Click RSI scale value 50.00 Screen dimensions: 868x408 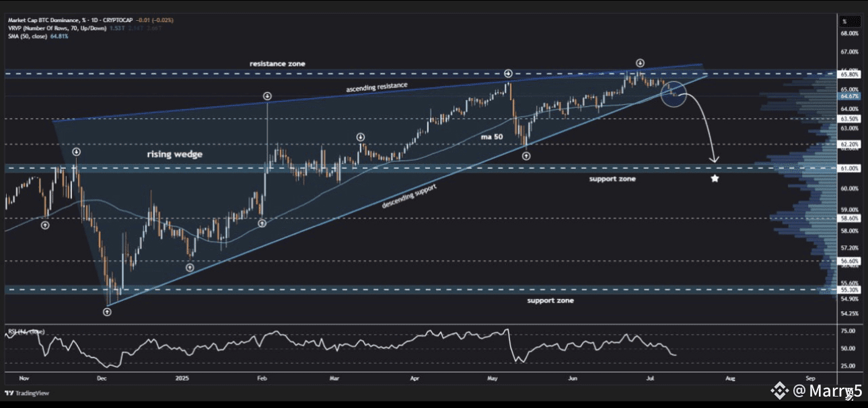coord(848,349)
